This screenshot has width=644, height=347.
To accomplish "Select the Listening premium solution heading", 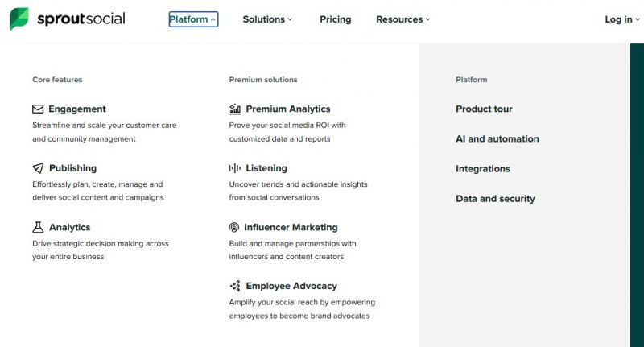I will click(266, 168).
